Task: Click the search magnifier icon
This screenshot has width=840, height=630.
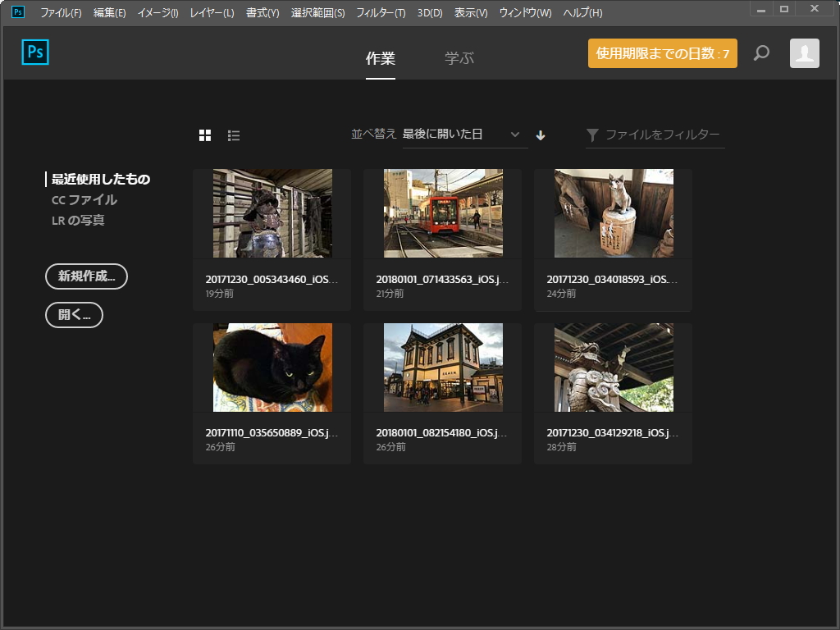Action: pyautogui.click(x=760, y=52)
